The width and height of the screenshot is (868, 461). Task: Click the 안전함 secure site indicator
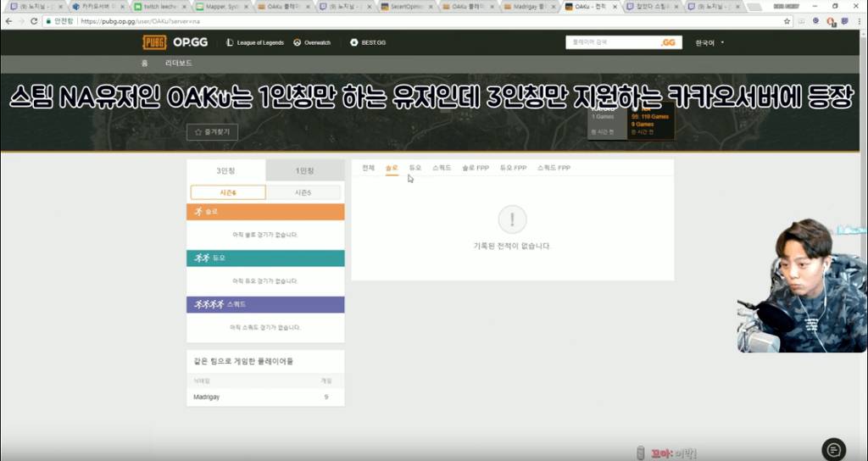click(x=60, y=21)
